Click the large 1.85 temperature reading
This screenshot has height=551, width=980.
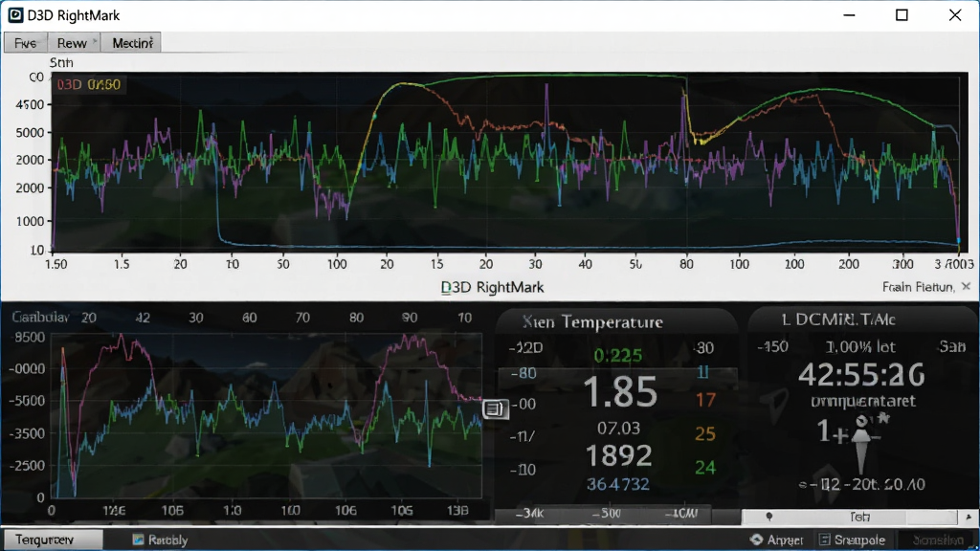(x=620, y=392)
